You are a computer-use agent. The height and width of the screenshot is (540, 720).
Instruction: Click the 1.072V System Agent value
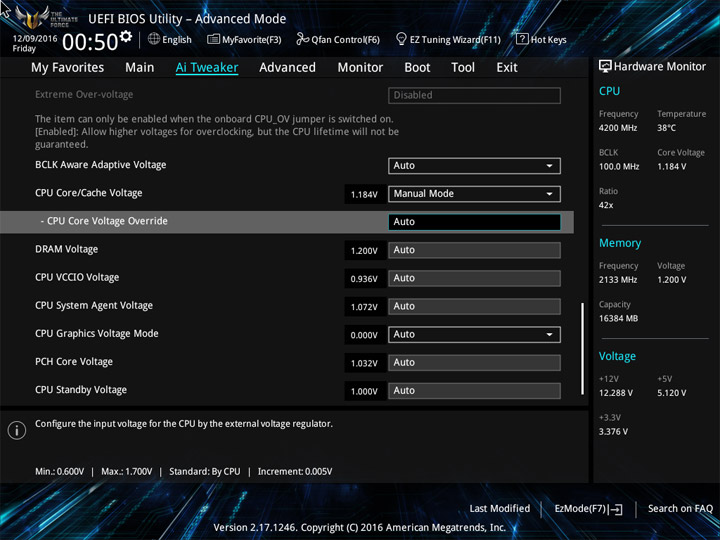point(364,307)
